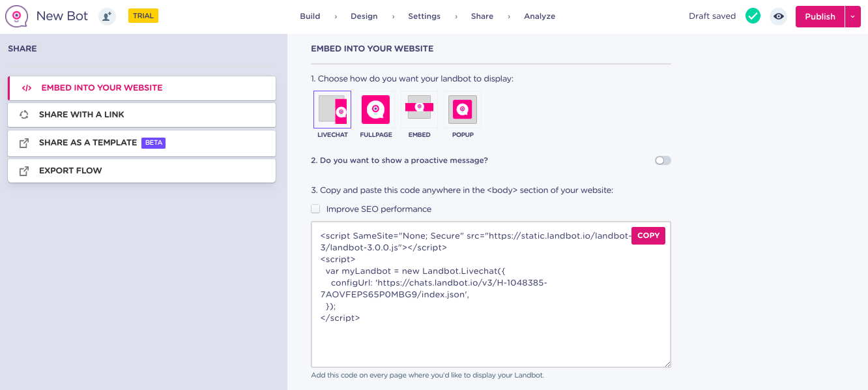Choose the Embed display type
Image resolution: width=868 pixels, height=390 pixels.
tap(419, 110)
